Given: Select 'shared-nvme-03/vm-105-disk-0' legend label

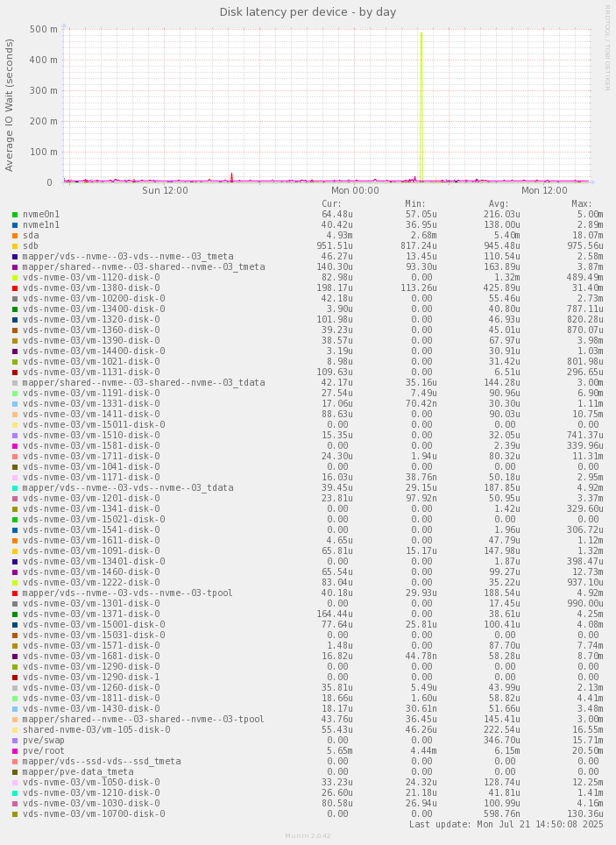Looking at the screenshot, I should tap(96, 730).
